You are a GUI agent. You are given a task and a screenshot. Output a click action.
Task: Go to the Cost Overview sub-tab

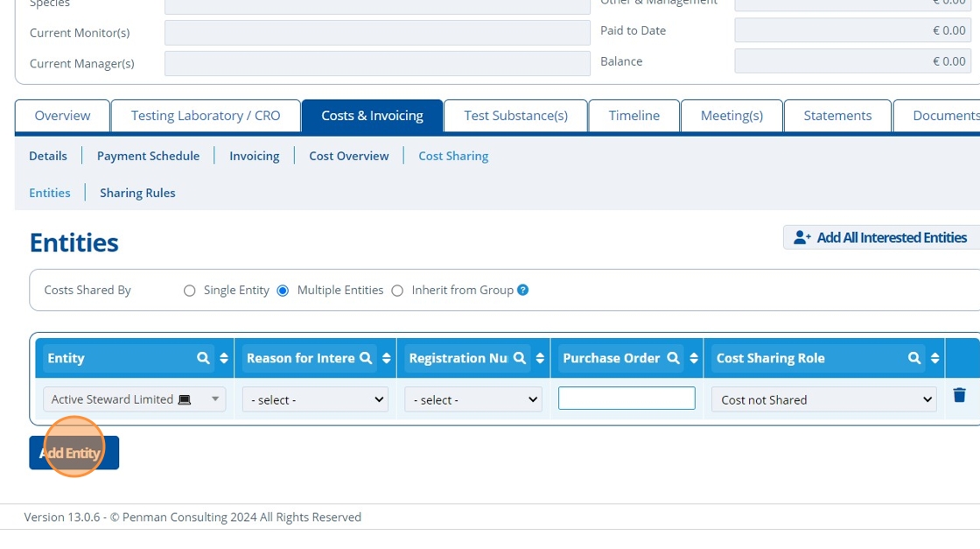349,156
